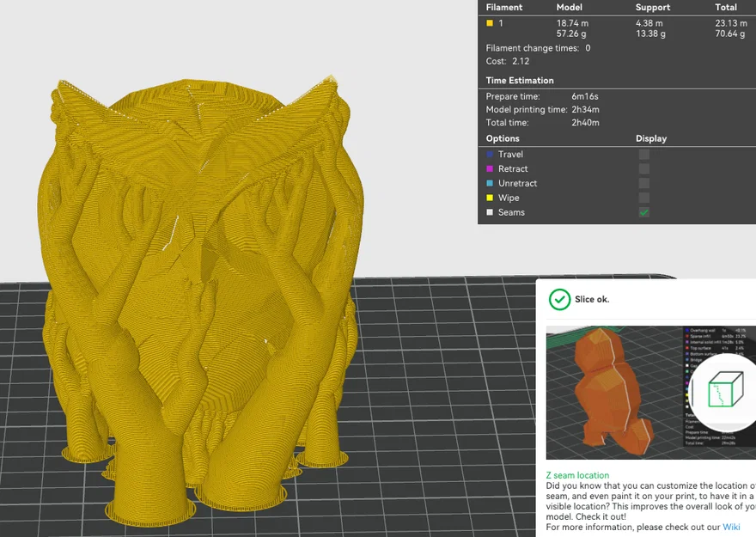Click the Support filament value 4.38 m
Screen dimensions: 756x537
click(x=649, y=23)
